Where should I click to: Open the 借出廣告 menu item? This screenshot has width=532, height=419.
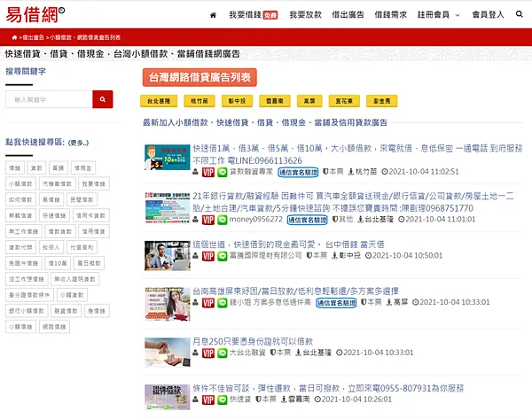click(348, 14)
